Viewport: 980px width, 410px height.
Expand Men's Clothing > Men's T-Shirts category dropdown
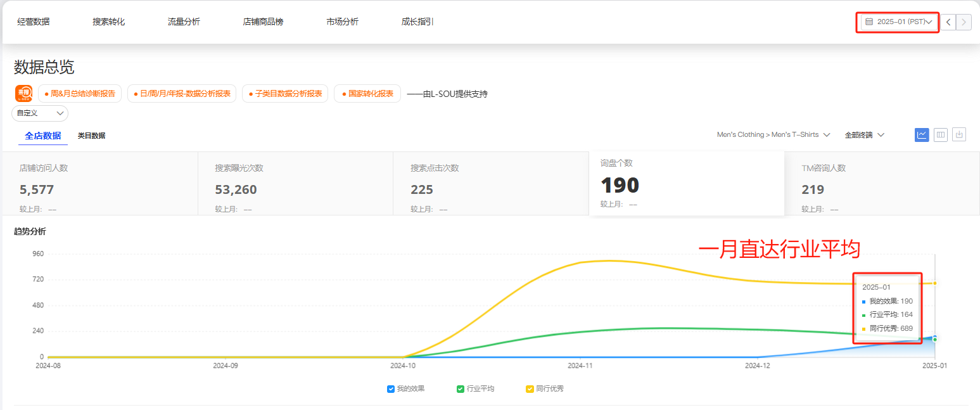773,135
